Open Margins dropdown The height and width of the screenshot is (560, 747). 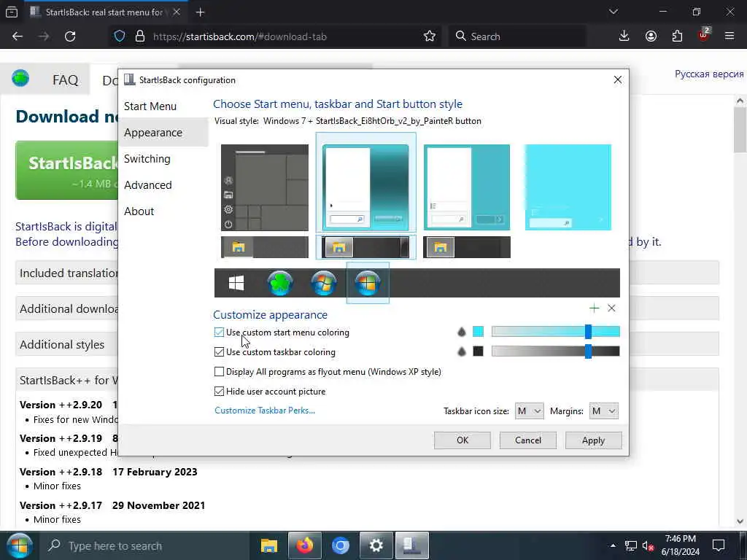[x=603, y=411]
